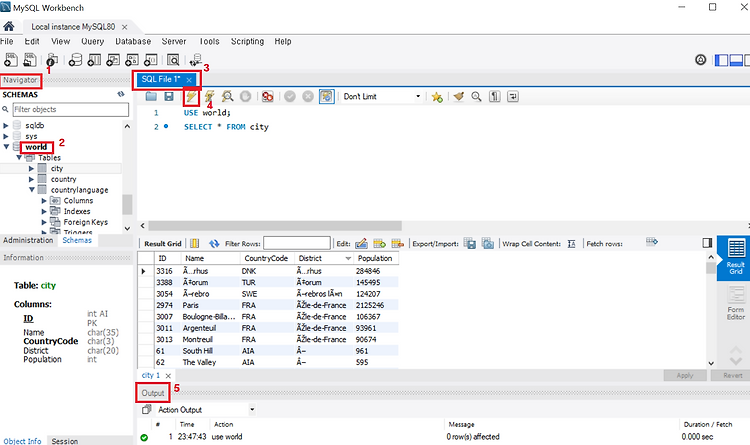Screen dimensions: 750x445
Task: Create a new view icon
Action: pos(113,60)
